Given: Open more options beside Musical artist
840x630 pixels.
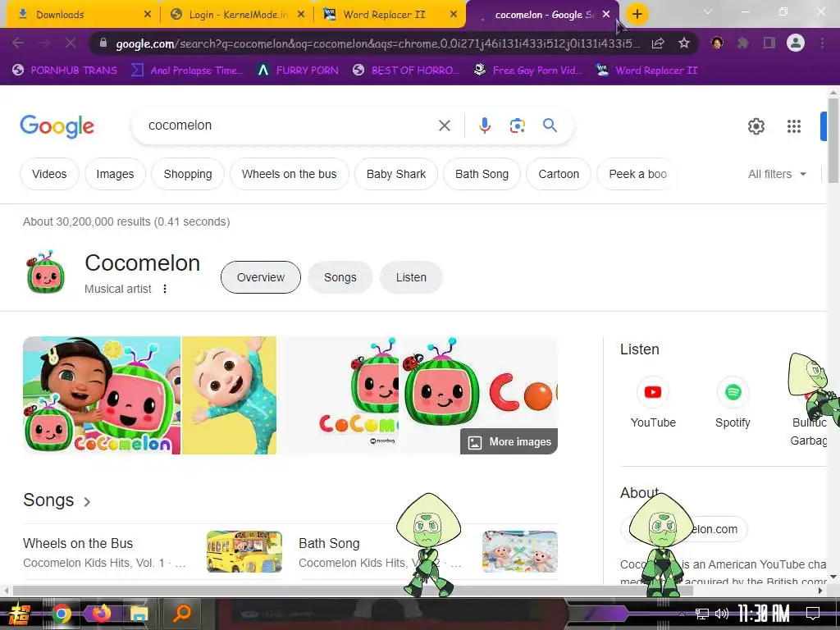Looking at the screenshot, I should [x=165, y=289].
